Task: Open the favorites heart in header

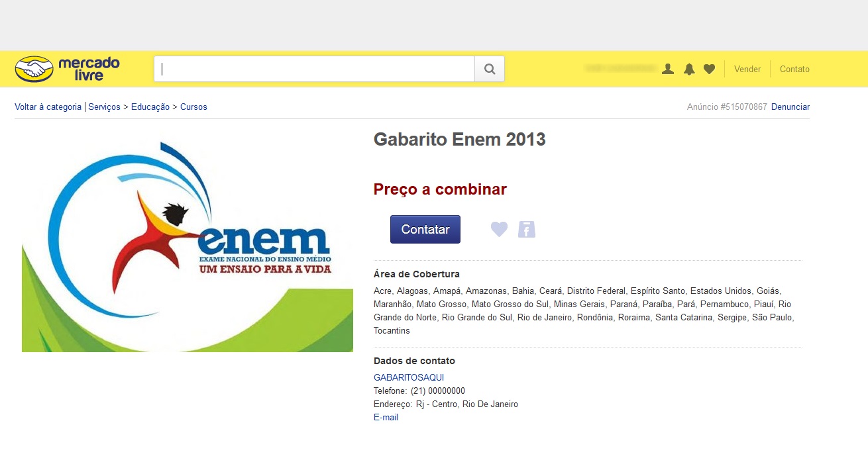Action: tap(709, 69)
